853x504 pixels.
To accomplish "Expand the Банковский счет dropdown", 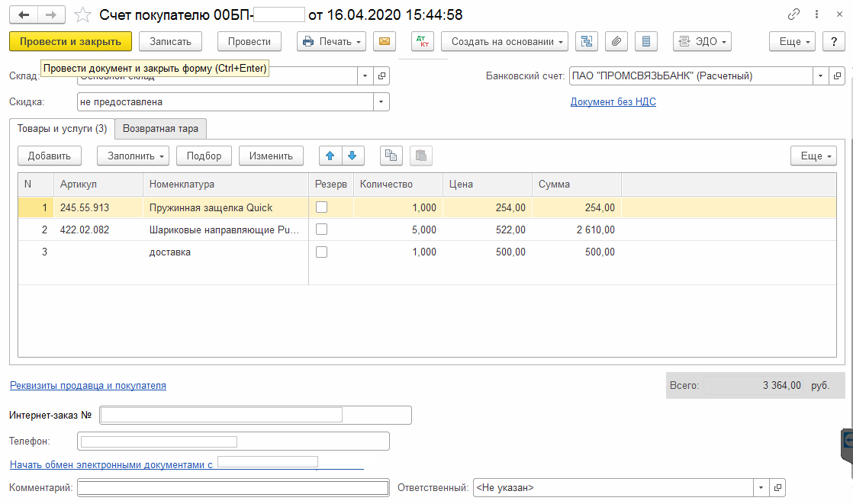I will (x=820, y=76).
